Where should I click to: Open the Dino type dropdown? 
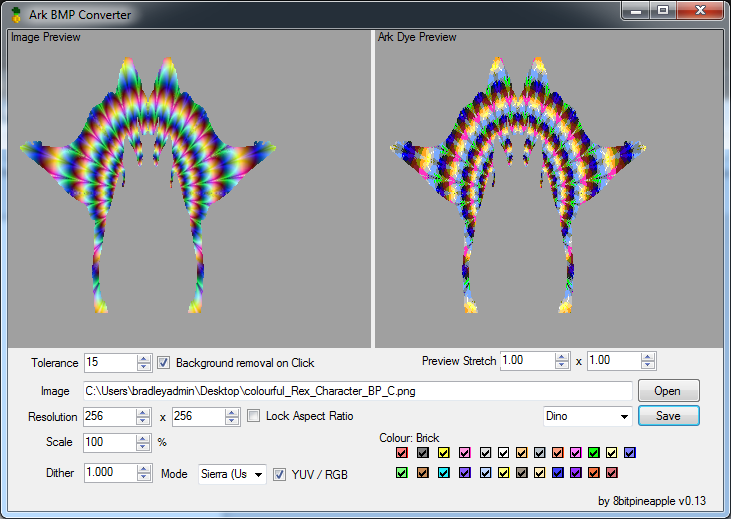(588, 416)
